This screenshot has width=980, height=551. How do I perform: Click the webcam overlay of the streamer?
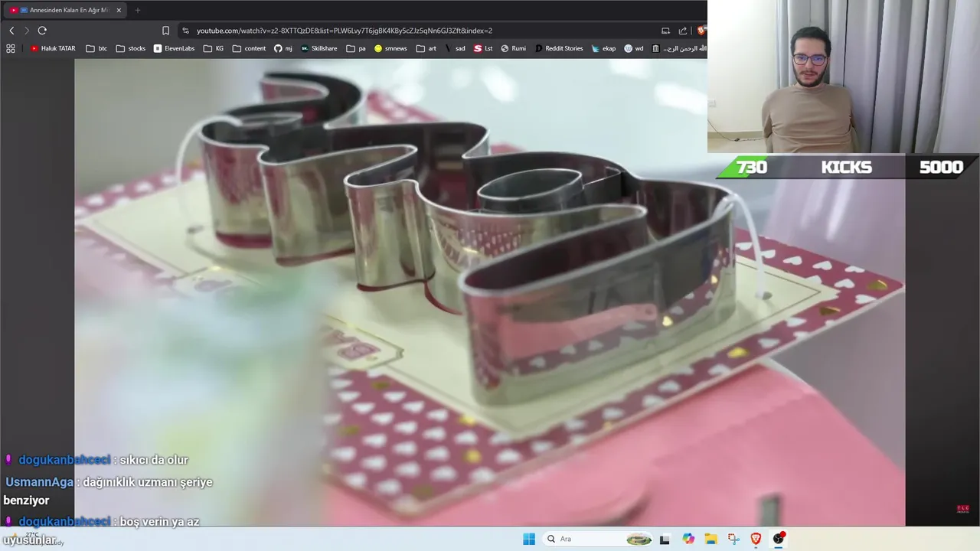(x=844, y=77)
